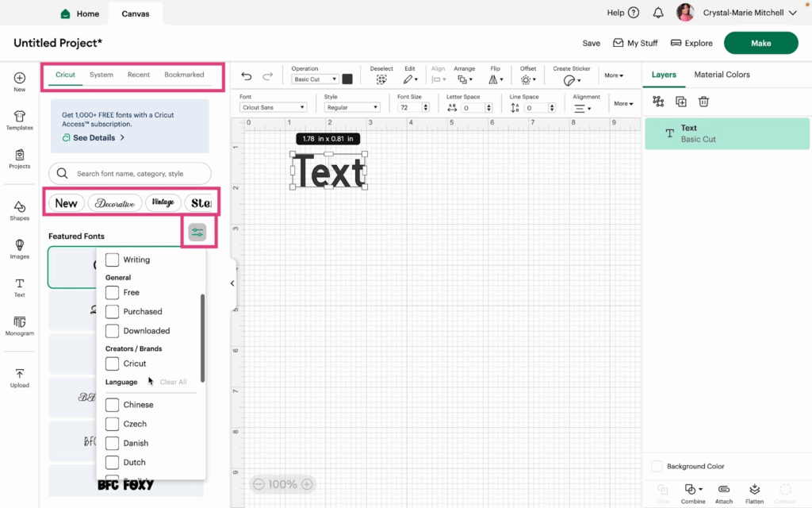Screen dimensions: 812x508
Task: Delete the selected layer via trash icon
Action: 703,102
